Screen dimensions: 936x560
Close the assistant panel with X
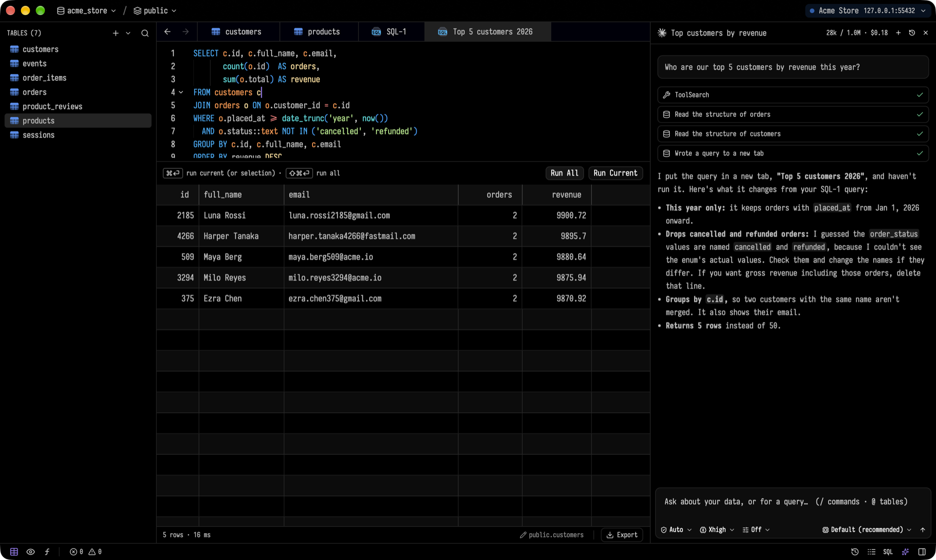tap(926, 33)
